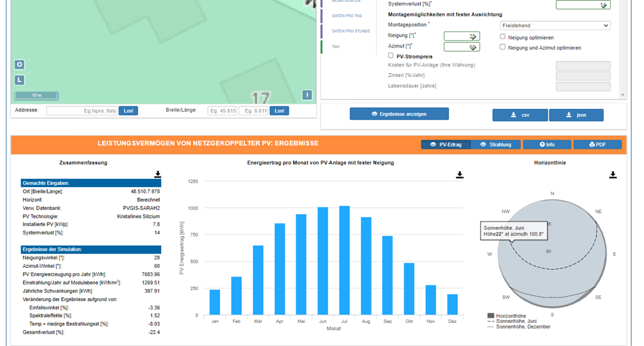Image resolution: width=644 pixels, height=346 pixels.
Task: Switch to the Strahlung results tab
Action: point(496,145)
